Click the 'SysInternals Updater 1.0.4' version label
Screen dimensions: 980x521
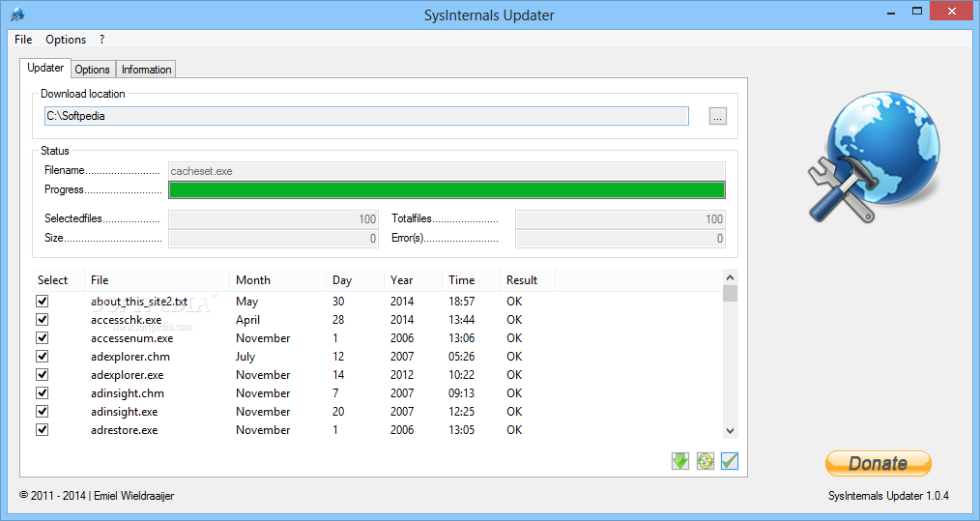(x=888, y=495)
